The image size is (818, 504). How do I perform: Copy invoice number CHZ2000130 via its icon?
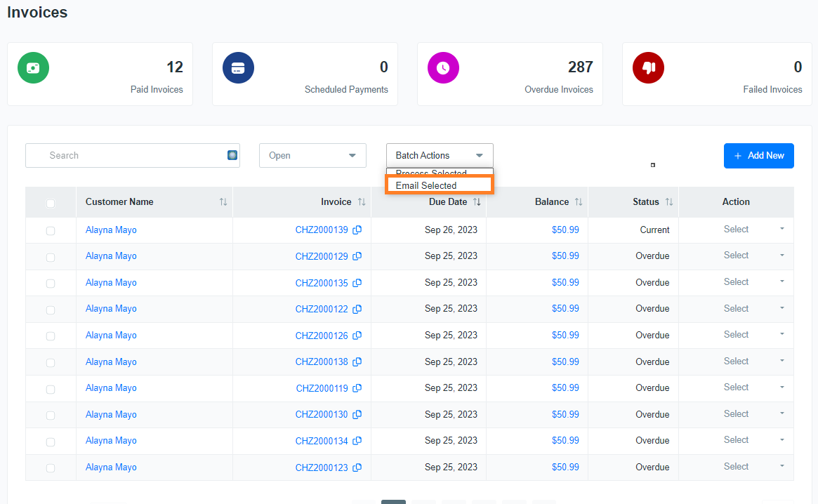click(x=357, y=414)
